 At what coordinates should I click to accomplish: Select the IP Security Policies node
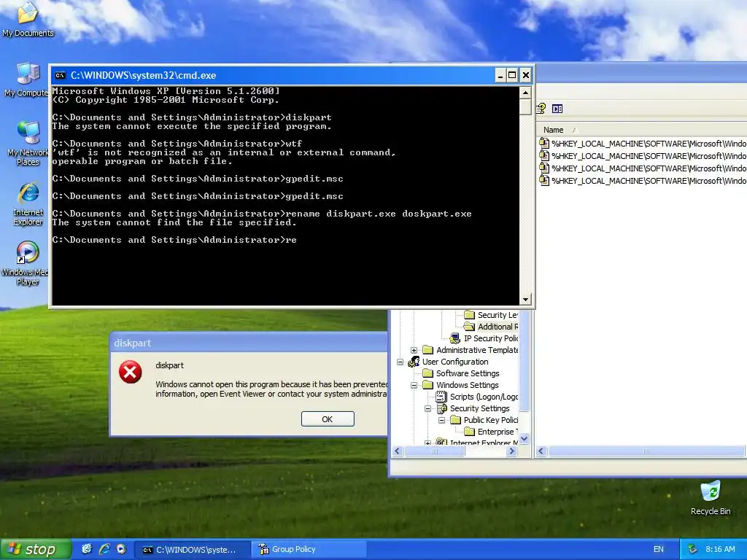click(x=484, y=338)
